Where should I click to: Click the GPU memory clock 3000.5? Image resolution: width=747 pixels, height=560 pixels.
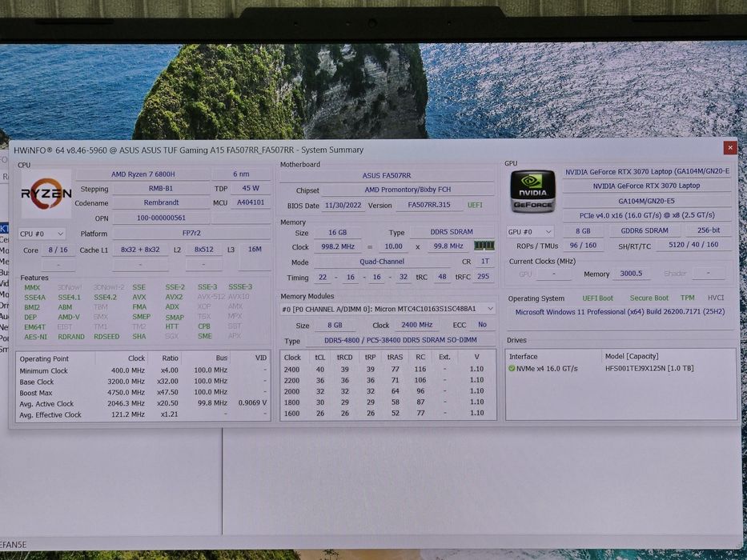coord(631,274)
